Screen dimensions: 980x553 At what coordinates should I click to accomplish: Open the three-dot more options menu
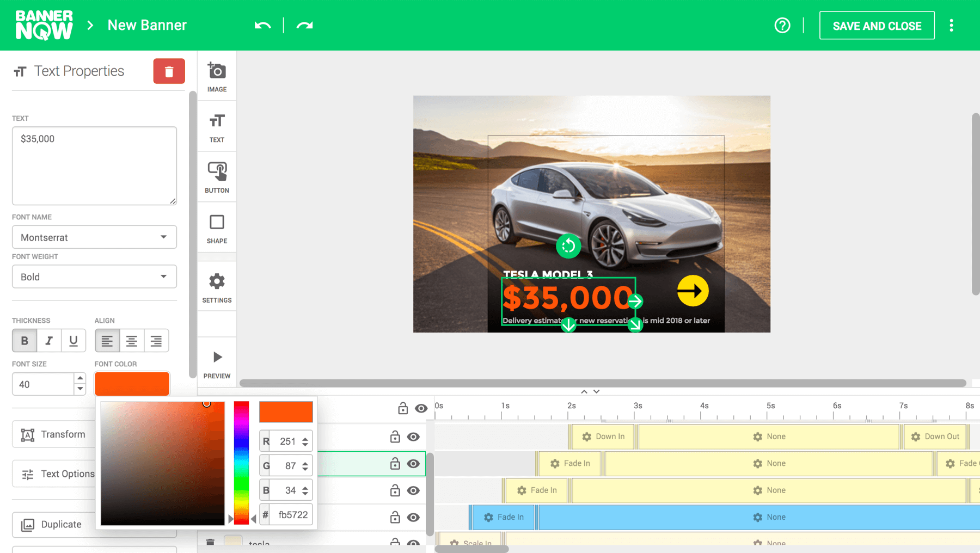[951, 26]
